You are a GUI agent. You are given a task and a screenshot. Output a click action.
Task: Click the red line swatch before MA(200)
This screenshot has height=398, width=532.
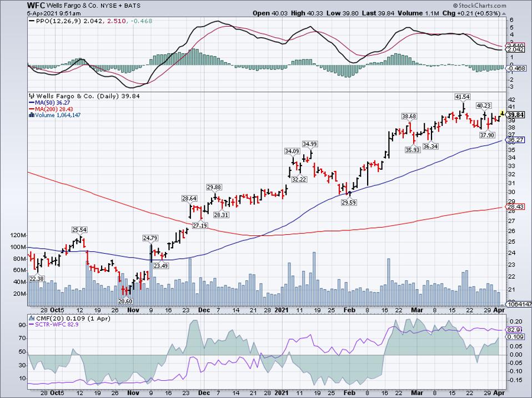tap(32, 109)
